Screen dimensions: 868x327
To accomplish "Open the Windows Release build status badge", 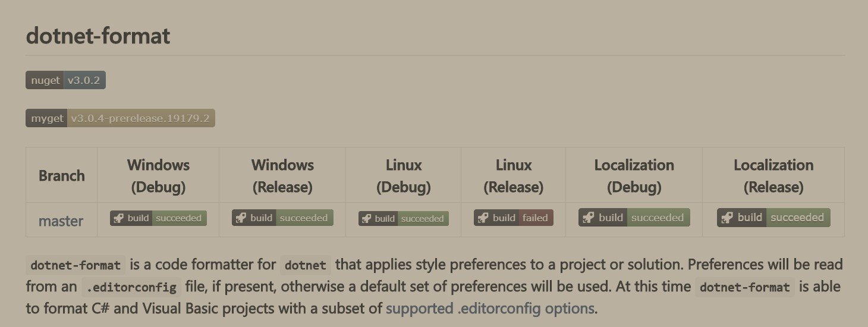I will point(282,218).
